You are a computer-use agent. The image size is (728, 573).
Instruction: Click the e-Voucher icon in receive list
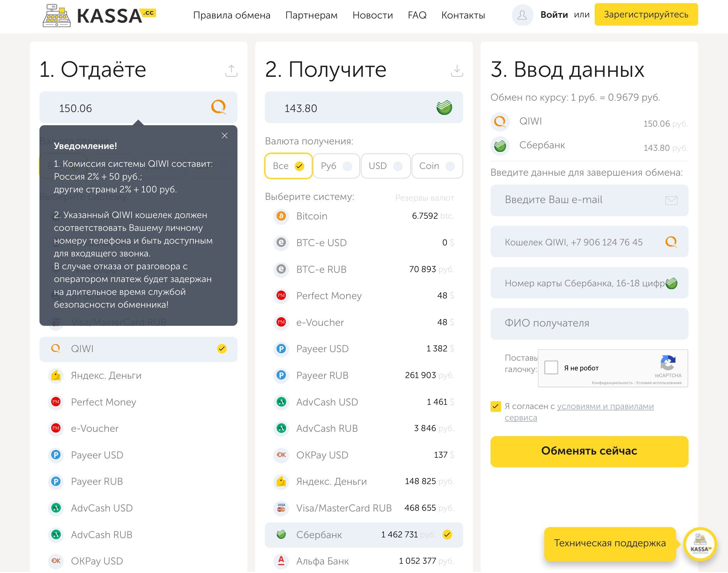(281, 322)
